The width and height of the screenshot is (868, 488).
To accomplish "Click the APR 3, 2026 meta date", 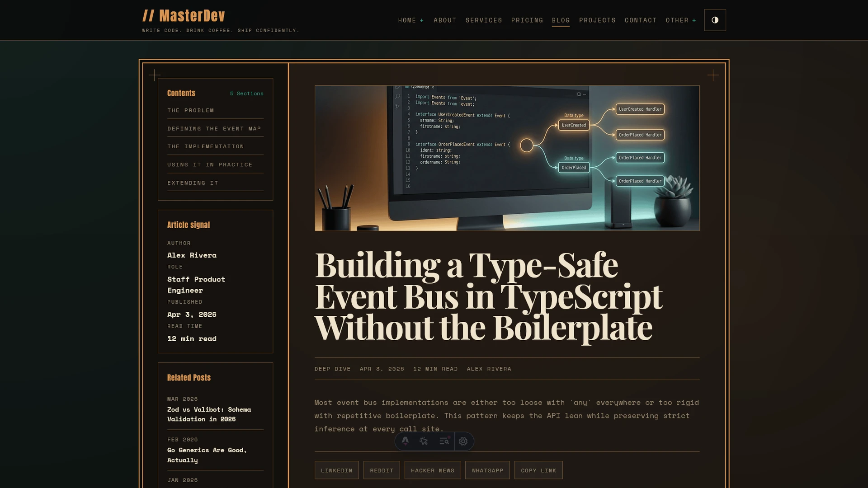I will [x=382, y=369].
